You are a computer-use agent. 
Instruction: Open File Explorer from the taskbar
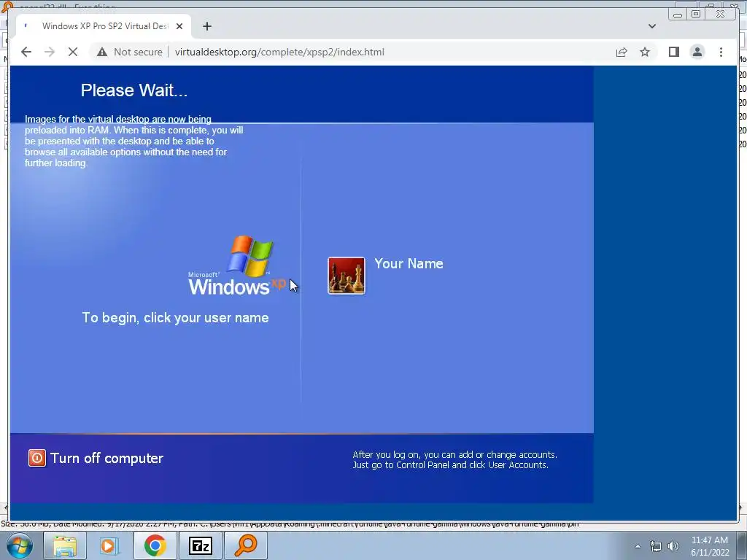(x=64, y=545)
